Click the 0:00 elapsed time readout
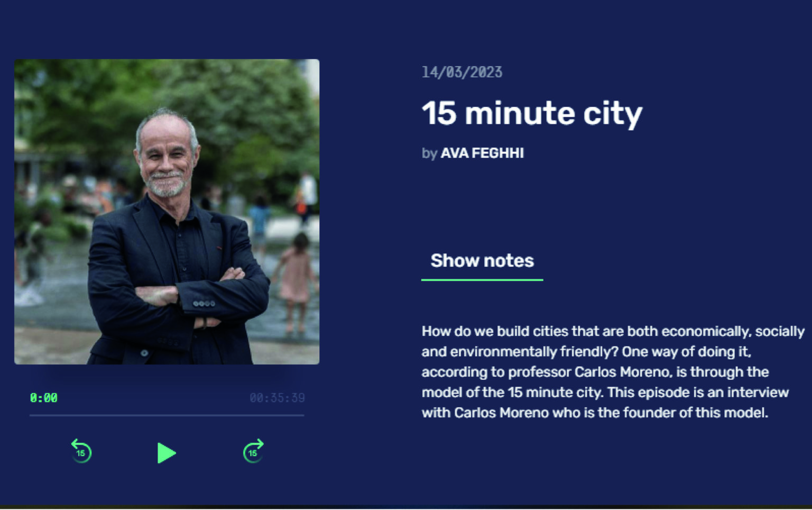 pyautogui.click(x=44, y=398)
